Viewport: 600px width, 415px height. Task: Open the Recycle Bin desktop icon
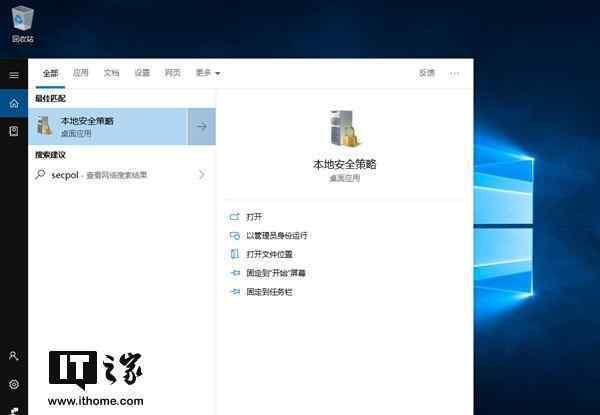[22, 23]
